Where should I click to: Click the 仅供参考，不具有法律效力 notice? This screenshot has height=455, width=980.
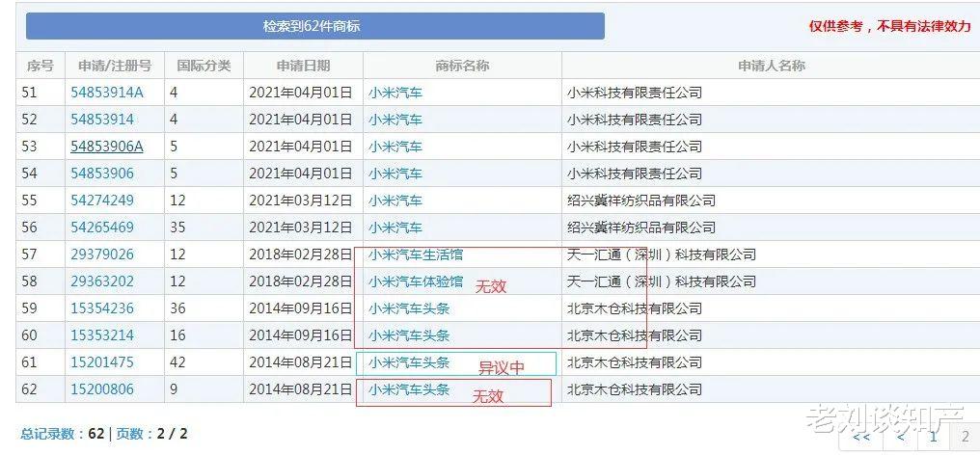pyautogui.click(x=890, y=26)
